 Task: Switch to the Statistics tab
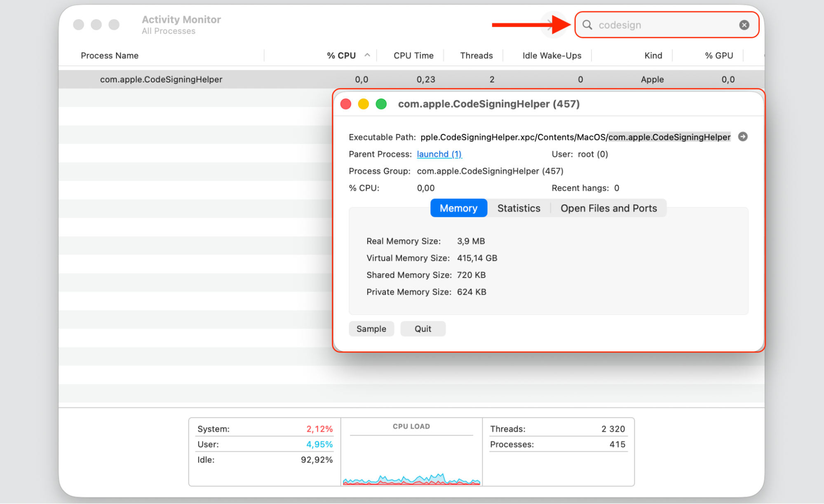tap(519, 208)
